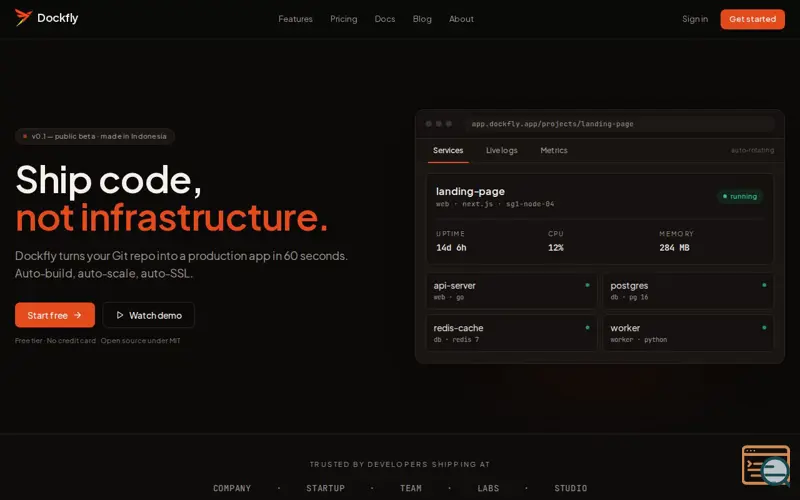This screenshot has width=800, height=500.
Task: Click the Dockfly brand name
Action: pos(58,18)
